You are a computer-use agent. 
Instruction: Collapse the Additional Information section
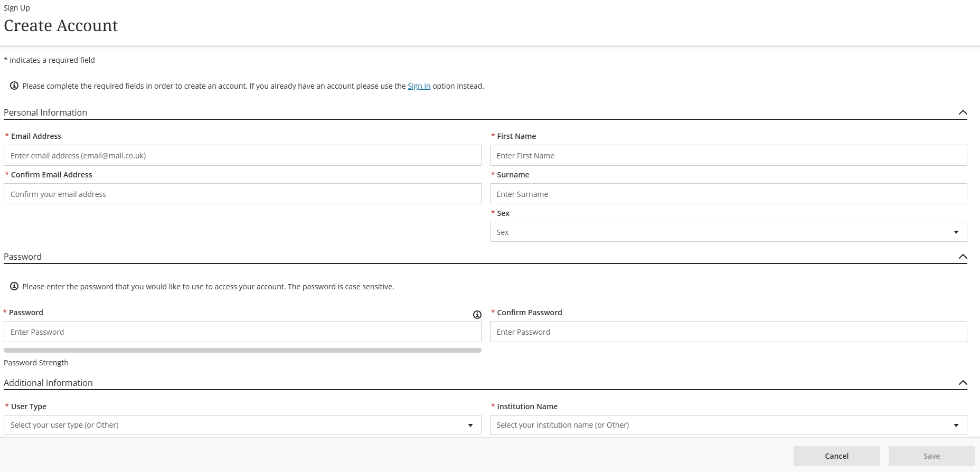[963, 383]
